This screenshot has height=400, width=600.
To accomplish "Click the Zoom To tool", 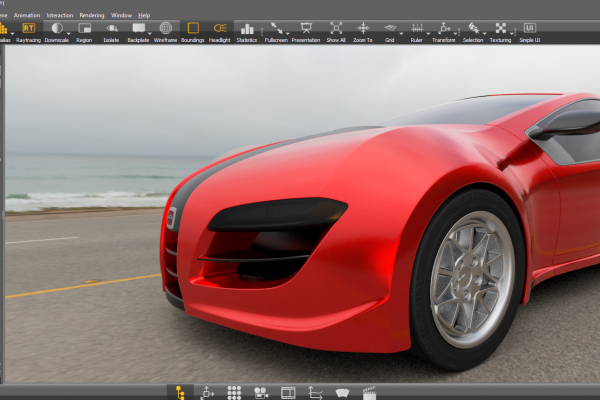I will (363, 29).
